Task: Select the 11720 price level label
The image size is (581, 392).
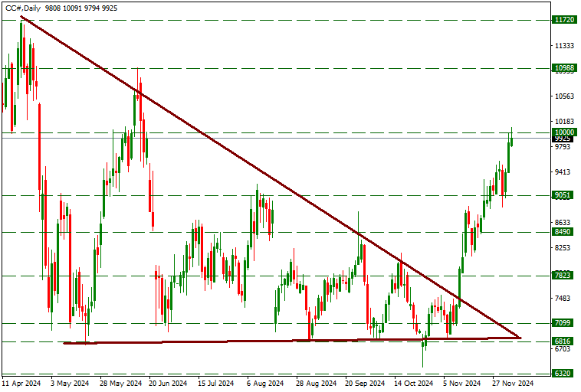Action: [564, 20]
